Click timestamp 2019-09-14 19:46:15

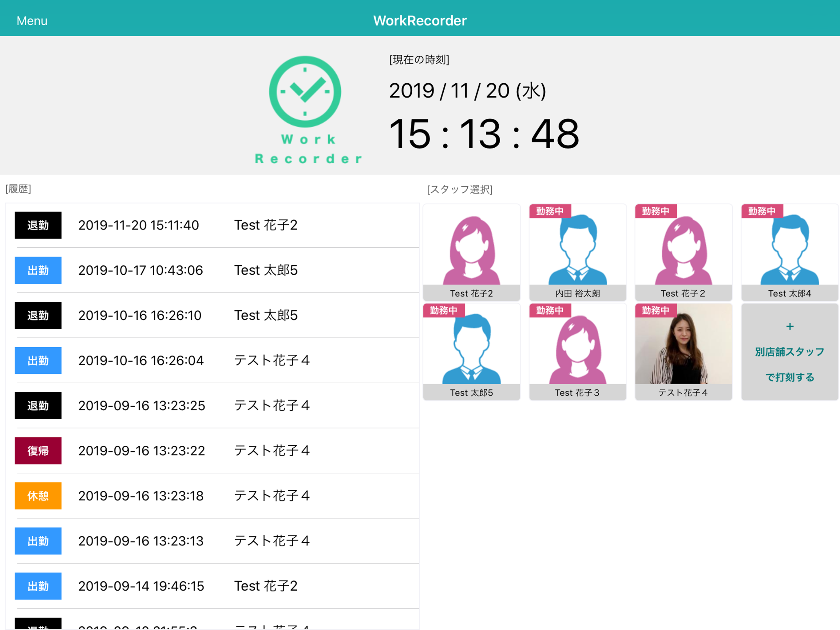141,586
